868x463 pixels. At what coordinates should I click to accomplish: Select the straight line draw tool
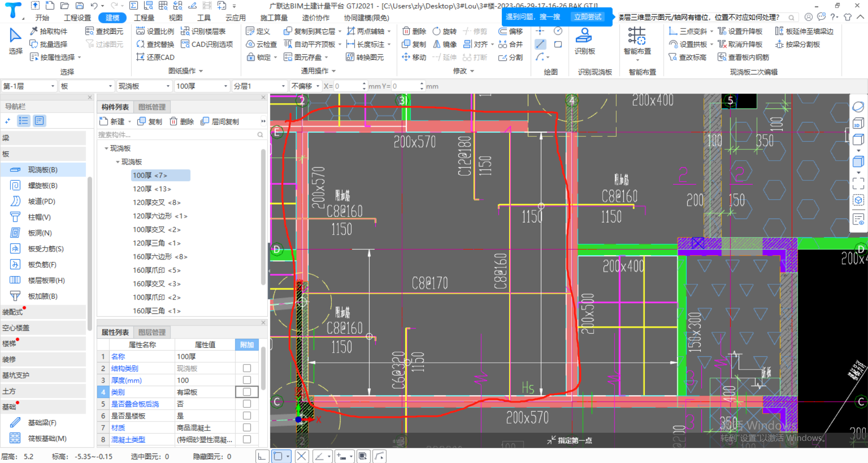540,44
